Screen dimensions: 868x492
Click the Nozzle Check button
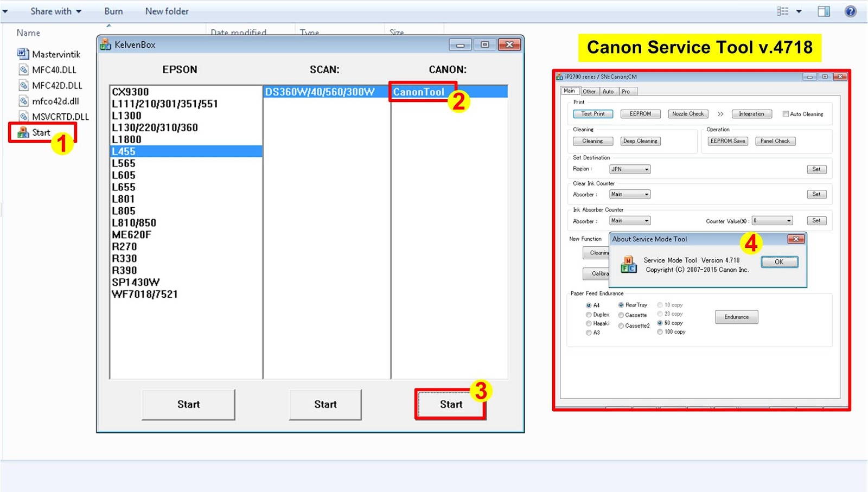(688, 114)
